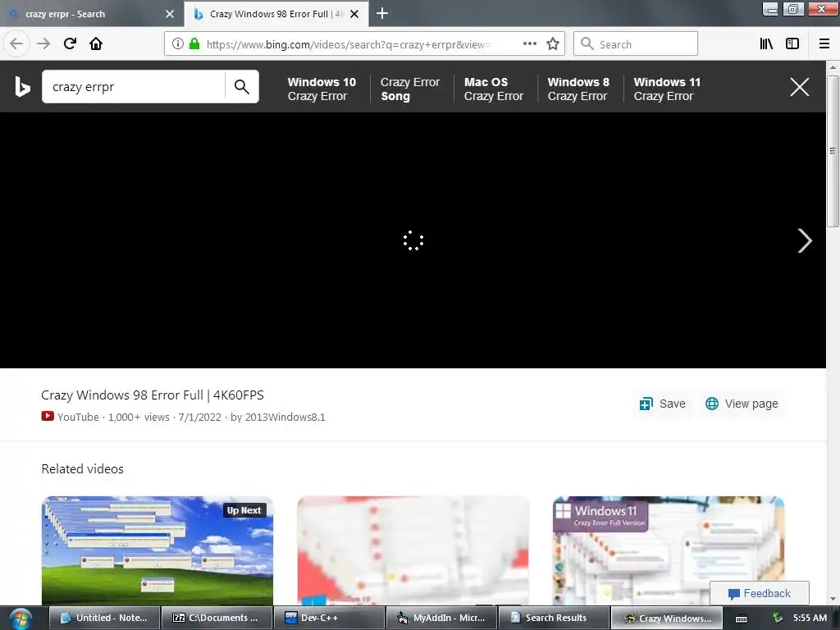This screenshot has width=840, height=630.
Task: Click the browser Forward arrow
Action: (x=43, y=43)
